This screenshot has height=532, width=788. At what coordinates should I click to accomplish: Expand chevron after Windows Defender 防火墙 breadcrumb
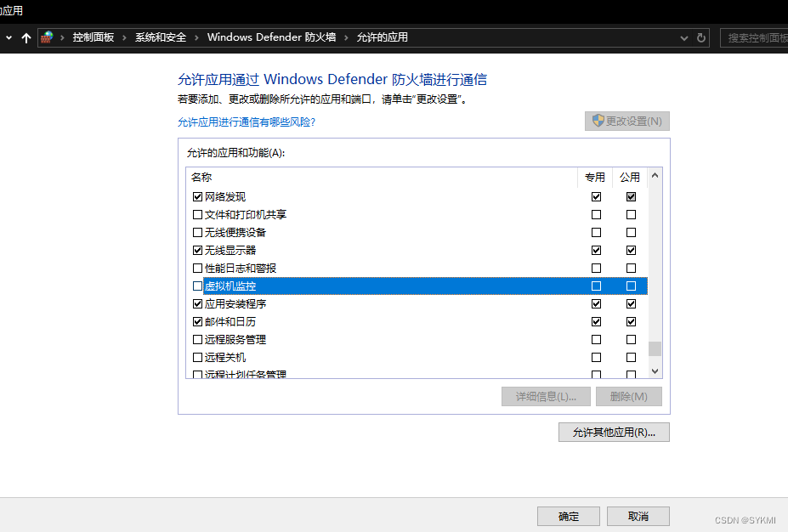tap(346, 37)
